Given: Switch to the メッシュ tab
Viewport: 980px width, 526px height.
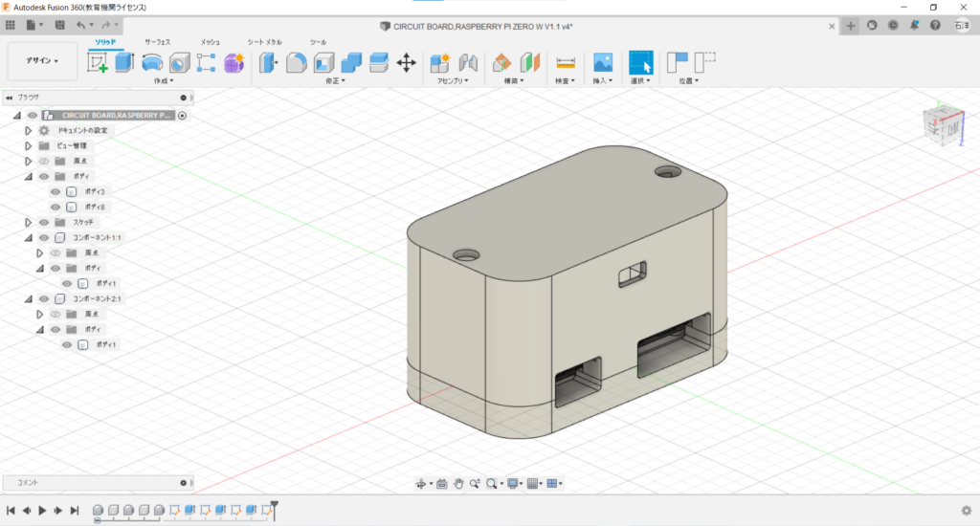Looking at the screenshot, I should (x=210, y=42).
